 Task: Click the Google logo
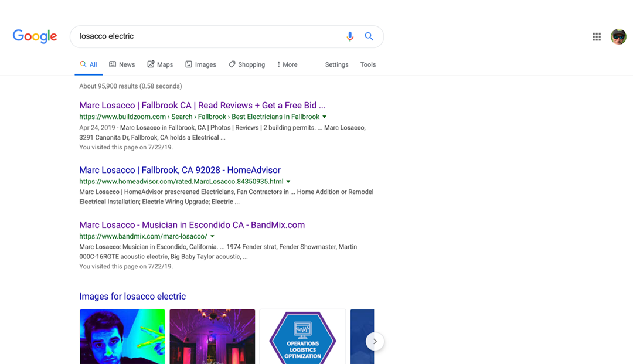click(x=35, y=36)
